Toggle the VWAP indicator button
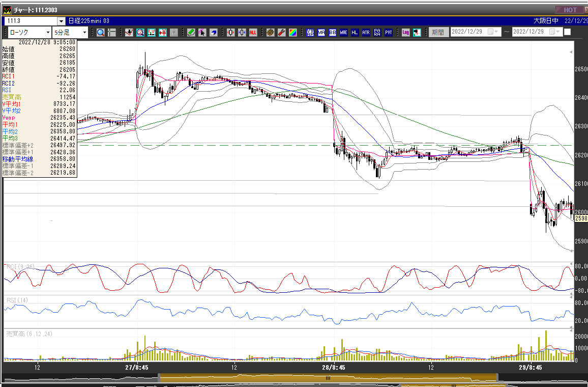 pyautogui.click(x=310, y=33)
